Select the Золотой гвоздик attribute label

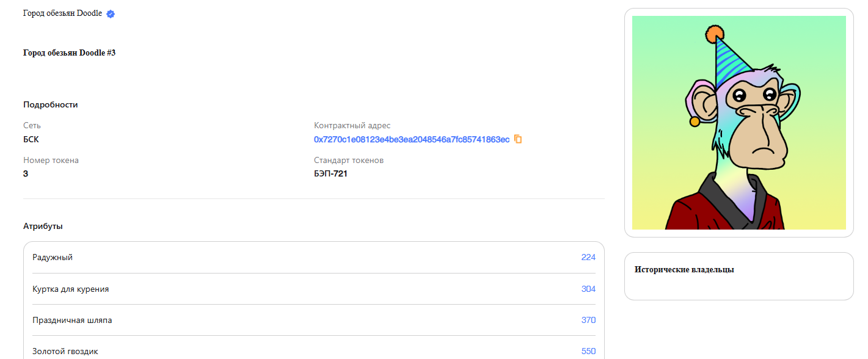point(65,352)
